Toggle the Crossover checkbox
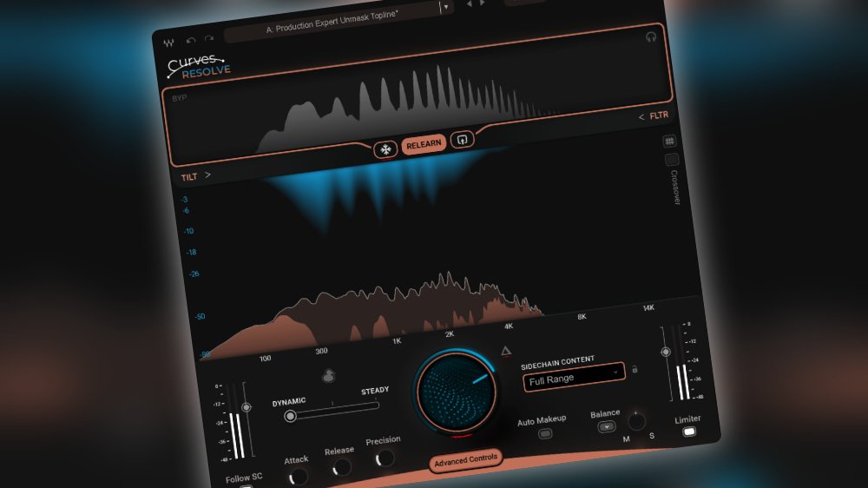This screenshot has width=868, height=488. 672,160
